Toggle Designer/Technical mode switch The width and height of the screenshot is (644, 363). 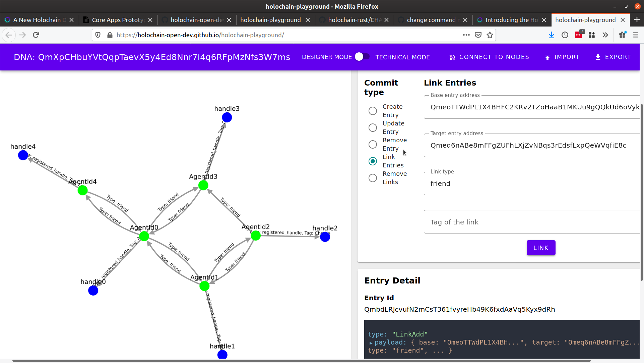click(362, 57)
